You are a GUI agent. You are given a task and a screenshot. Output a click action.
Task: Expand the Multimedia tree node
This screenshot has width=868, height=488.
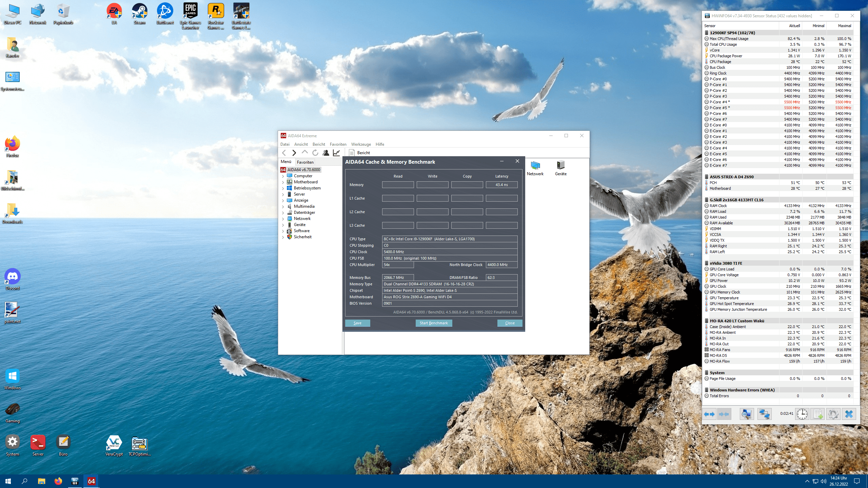click(x=283, y=207)
